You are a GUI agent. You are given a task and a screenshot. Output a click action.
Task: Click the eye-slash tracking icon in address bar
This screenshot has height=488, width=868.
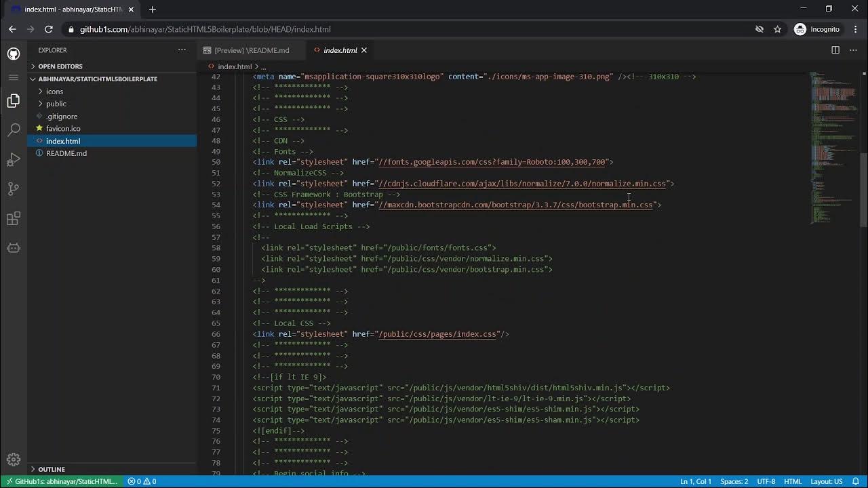[x=759, y=29]
